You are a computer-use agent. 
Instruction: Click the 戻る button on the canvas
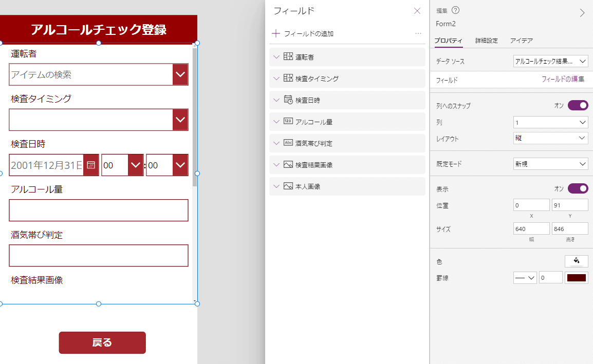click(102, 342)
